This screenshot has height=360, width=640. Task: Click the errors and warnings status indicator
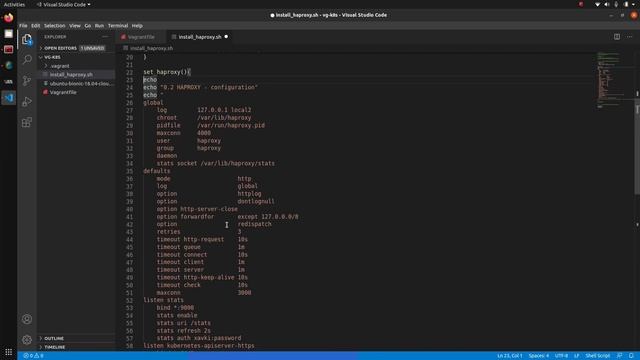[33, 356]
